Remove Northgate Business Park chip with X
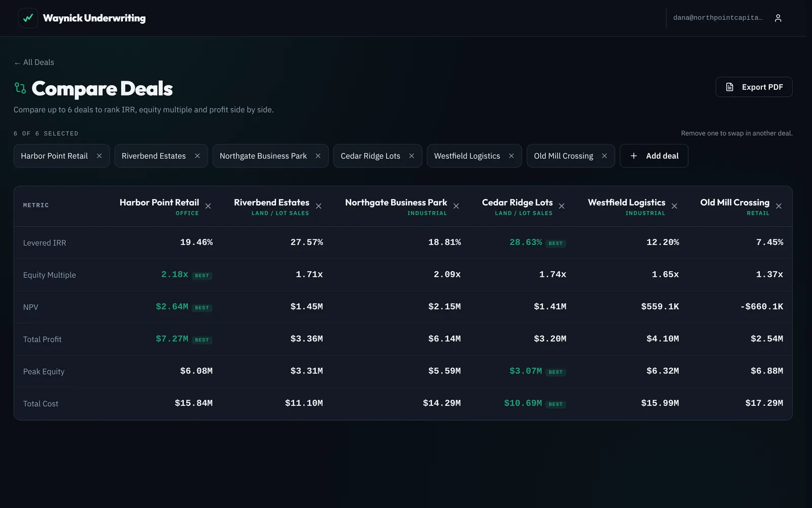 coord(318,156)
